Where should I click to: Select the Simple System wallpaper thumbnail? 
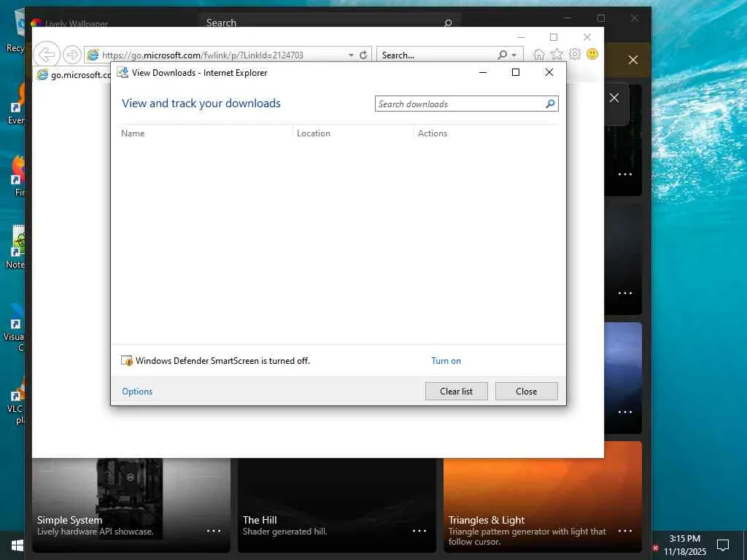131,505
